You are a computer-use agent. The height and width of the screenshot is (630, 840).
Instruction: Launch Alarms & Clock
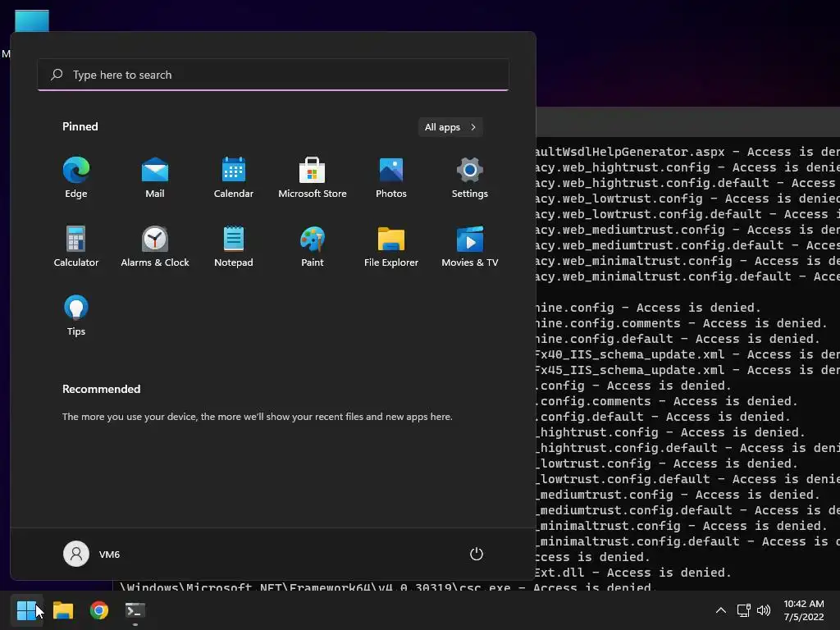point(155,247)
